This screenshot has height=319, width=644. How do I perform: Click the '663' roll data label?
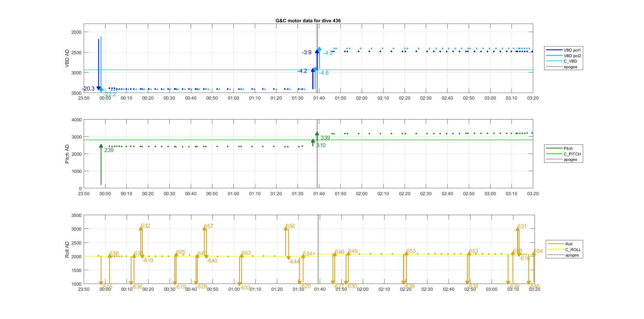coord(246,253)
